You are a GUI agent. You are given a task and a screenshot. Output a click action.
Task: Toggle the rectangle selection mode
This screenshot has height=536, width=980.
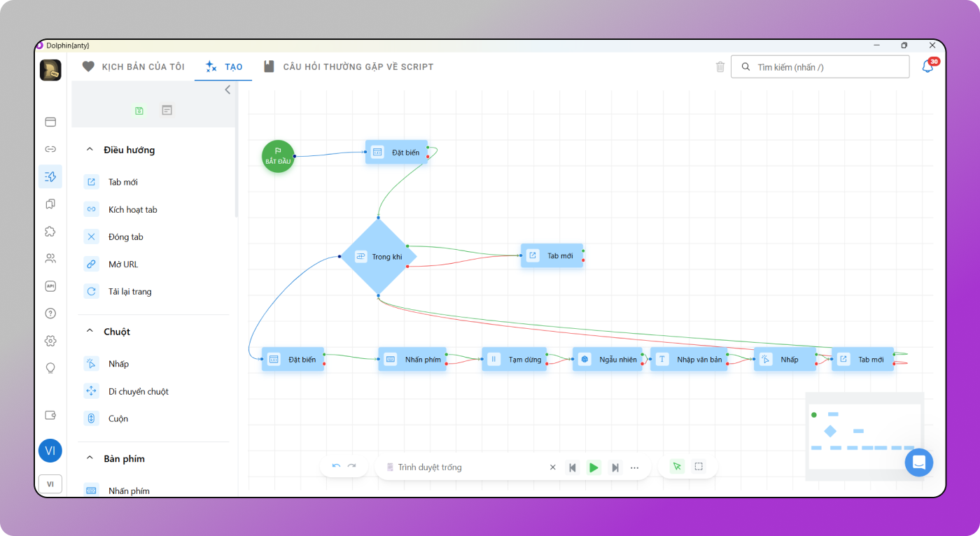point(699,467)
